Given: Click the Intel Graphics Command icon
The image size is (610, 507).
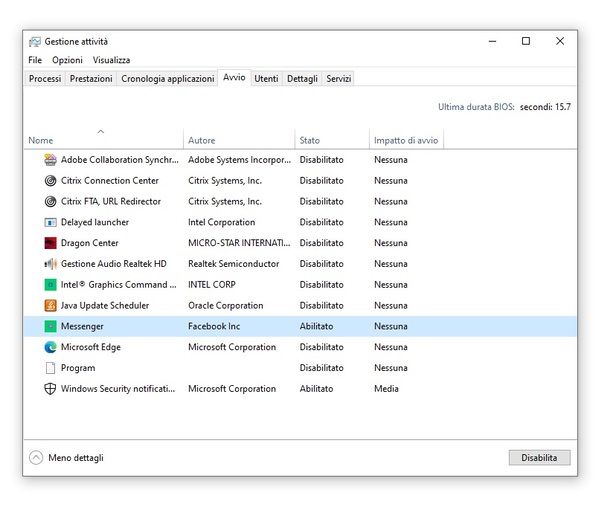Looking at the screenshot, I should click(50, 284).
